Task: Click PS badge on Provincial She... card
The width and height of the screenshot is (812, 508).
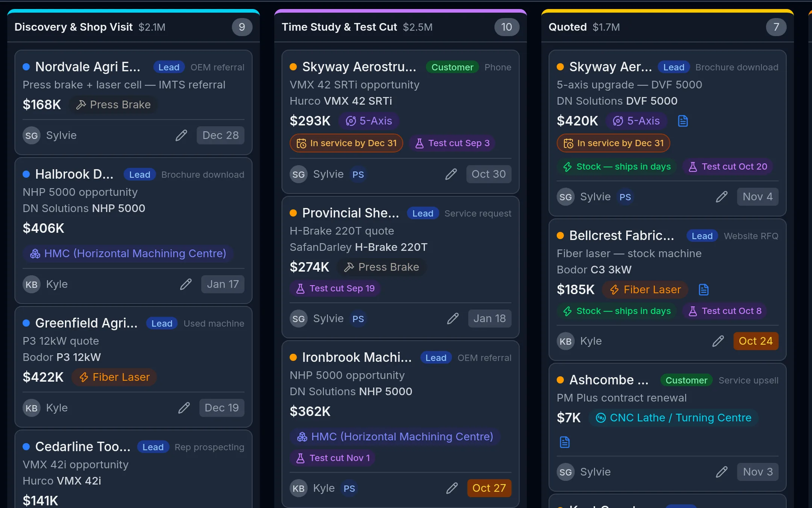Action: point(358,319)
